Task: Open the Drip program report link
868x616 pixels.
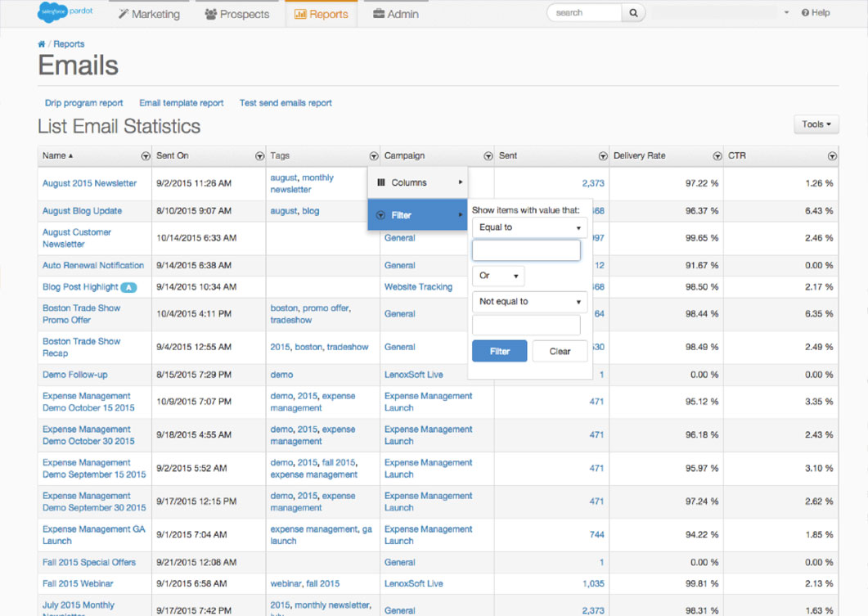Action: (x=84, y=103)
